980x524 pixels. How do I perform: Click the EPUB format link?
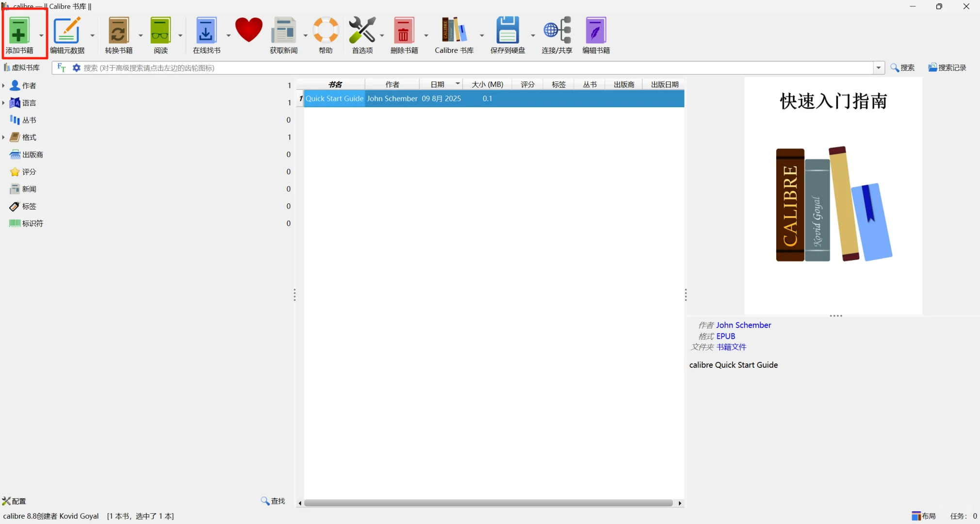pyautogui.click(x=726, y=336)
